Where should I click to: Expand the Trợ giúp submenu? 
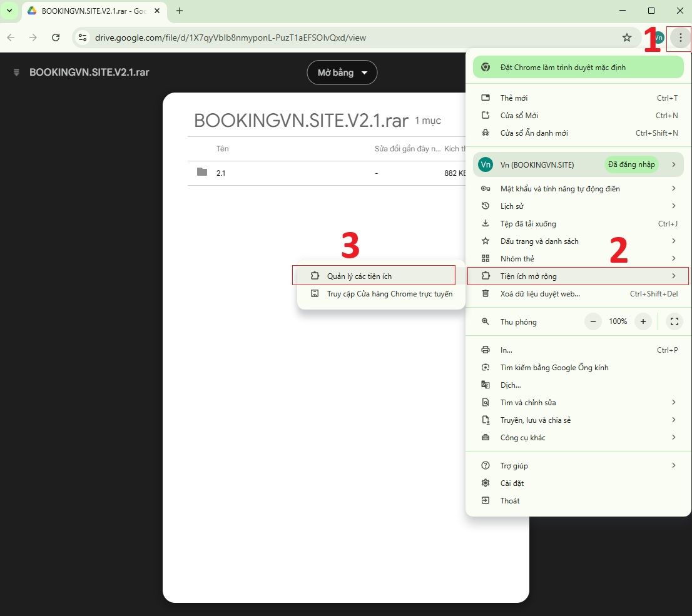[579, 465]
